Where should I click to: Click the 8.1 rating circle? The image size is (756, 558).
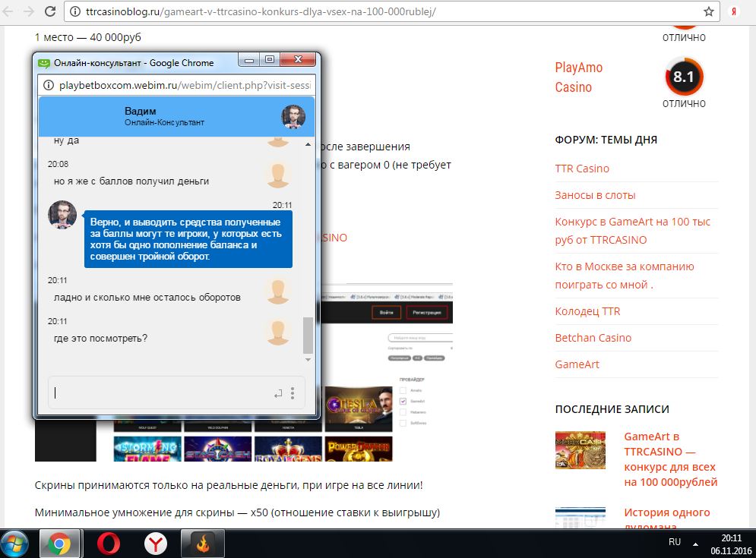pyautogui.click(x=684, y=77)
